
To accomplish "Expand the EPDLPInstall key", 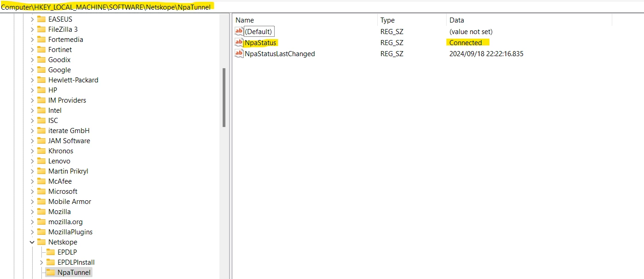I will (41, 262).
